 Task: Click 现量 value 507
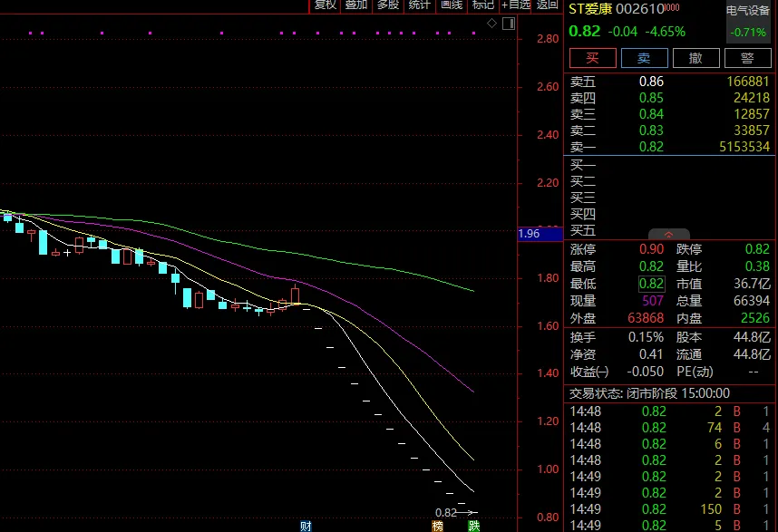(653, 301)
